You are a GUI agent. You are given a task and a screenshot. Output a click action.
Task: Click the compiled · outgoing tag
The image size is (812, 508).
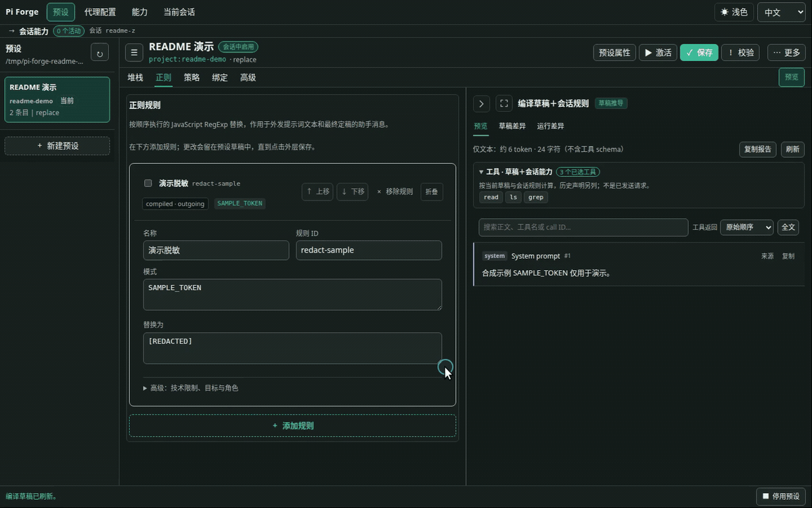pos(175,204)
